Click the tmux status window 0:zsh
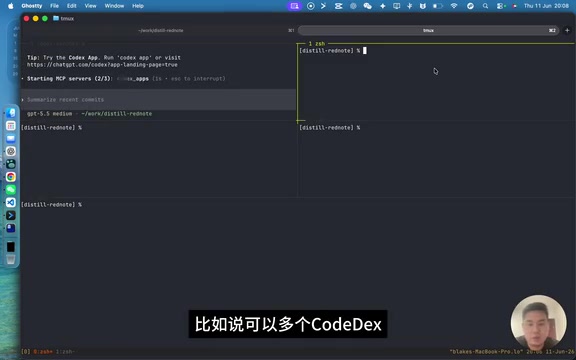Viewport: 576px width, 360px height. [x=43, y=352]
